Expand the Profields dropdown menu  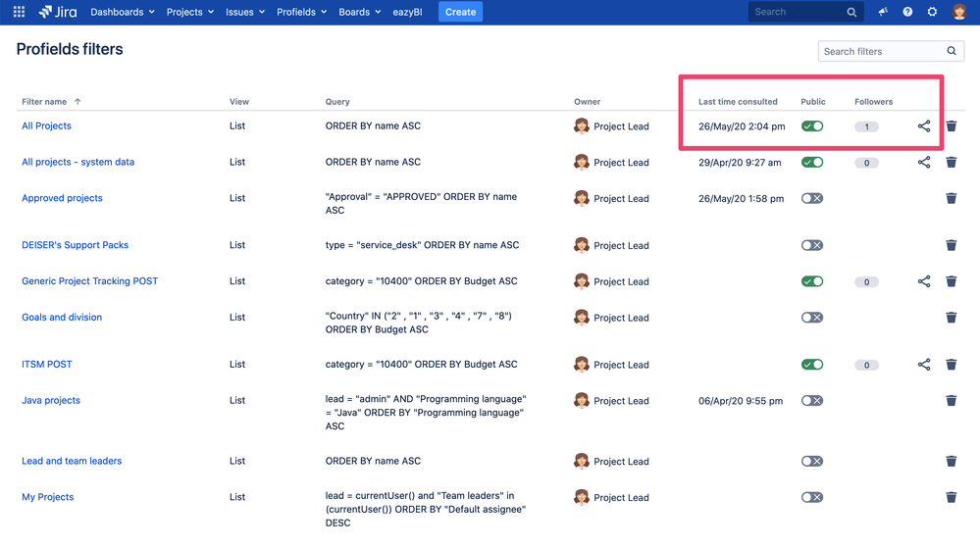(x=302, y=12)
